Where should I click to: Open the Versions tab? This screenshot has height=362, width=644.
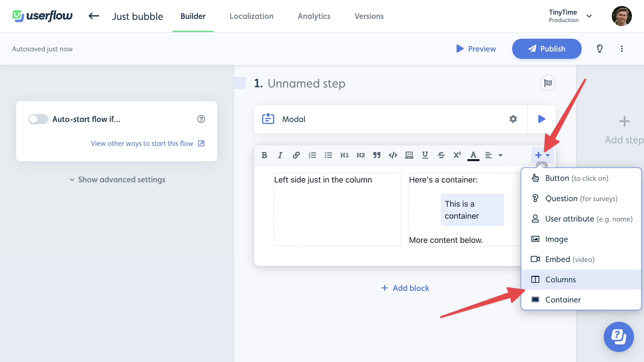(x=369, y=16)
